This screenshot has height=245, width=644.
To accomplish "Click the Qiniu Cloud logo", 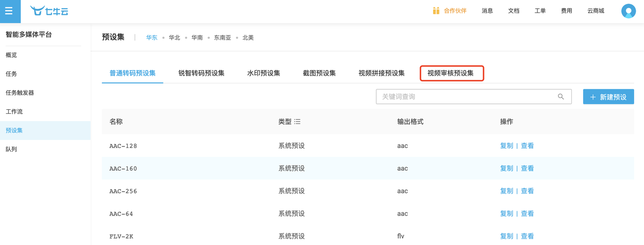I will tap(50, 11).
